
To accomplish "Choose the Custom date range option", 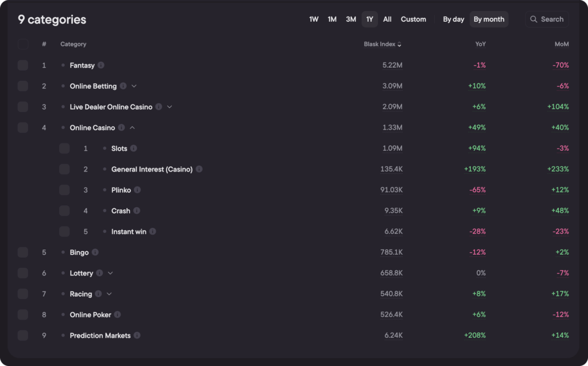I will click(413, 20).
